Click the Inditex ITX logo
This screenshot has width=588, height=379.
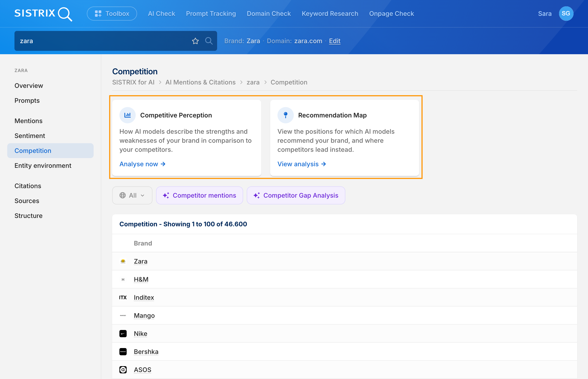(x=123, y=297)
